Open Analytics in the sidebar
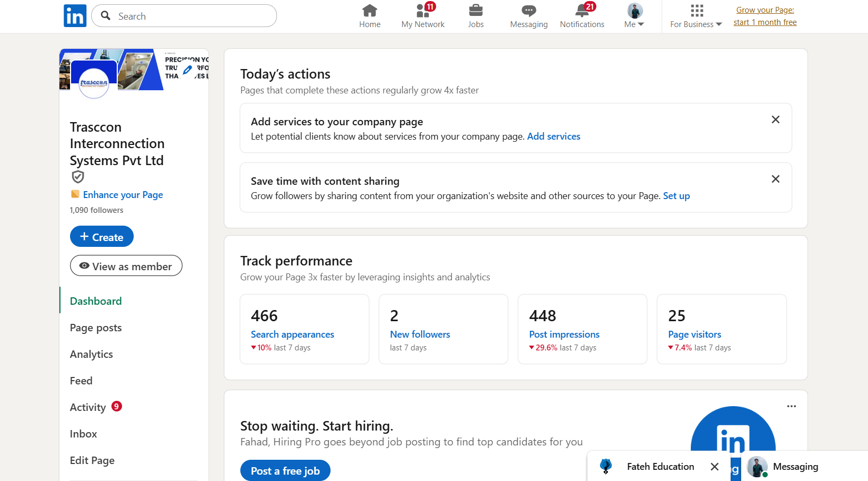The image size is (868, 481). tap(91, 354)
